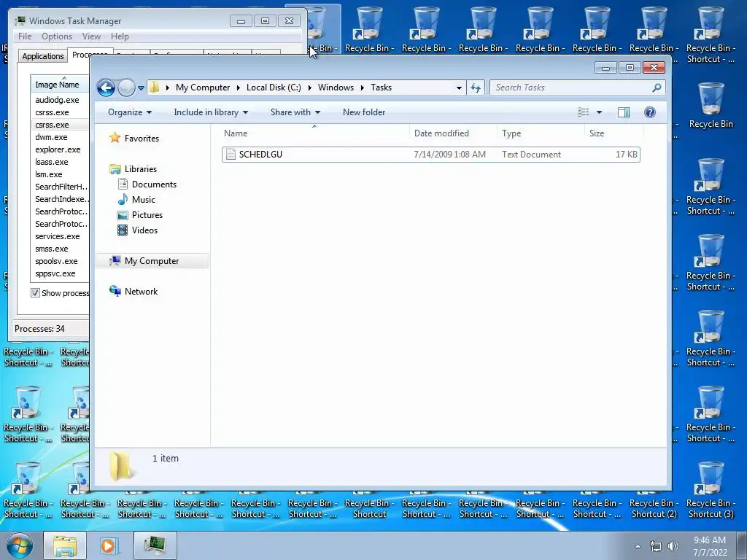747x560 pixels.
Task: Open the Share with dropdown
Action: pyautogui.click(x=295, y=112)
